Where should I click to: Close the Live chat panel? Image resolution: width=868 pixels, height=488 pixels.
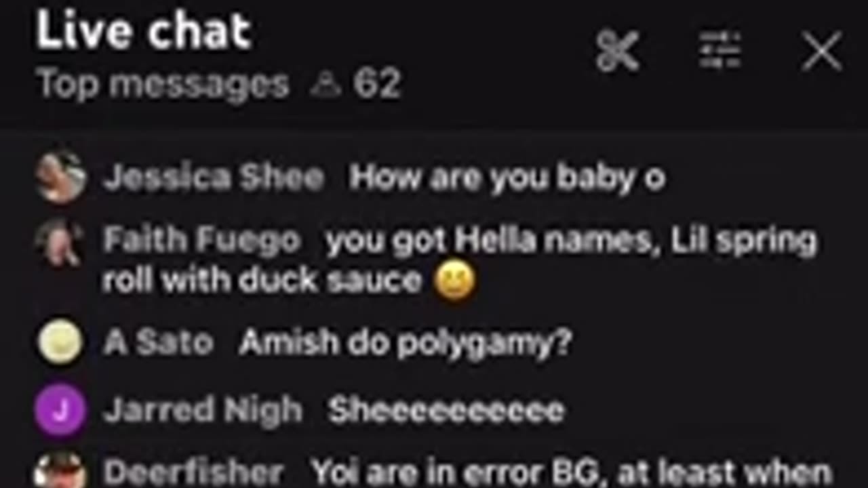tap(821, 51)
